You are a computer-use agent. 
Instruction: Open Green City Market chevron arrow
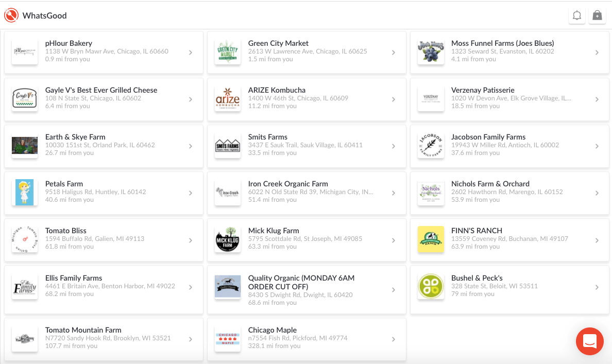(394, 53)
